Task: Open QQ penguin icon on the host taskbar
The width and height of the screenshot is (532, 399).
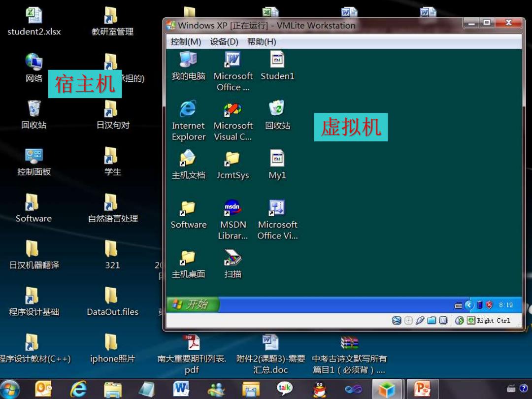Action: pos(319,389)
